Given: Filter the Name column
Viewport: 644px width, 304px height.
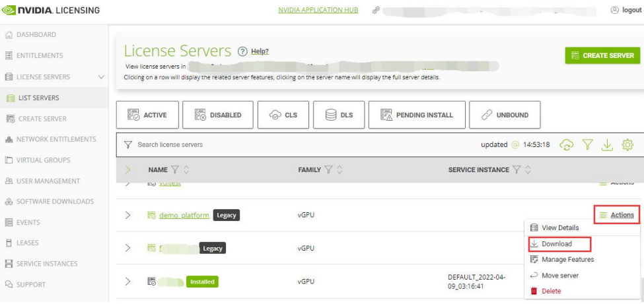Looking at the screenshot, I should 174,169.
